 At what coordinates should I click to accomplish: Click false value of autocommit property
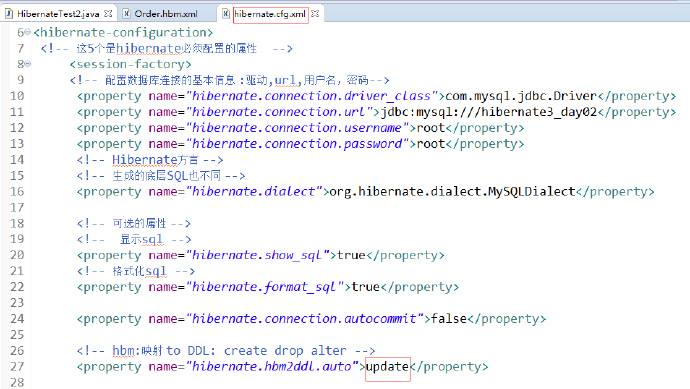(449, 319)
